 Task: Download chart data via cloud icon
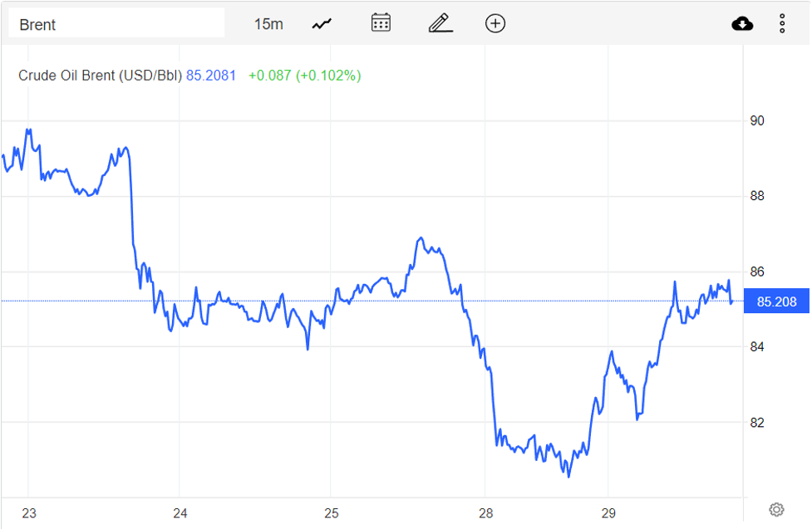[x=742, y=24]
